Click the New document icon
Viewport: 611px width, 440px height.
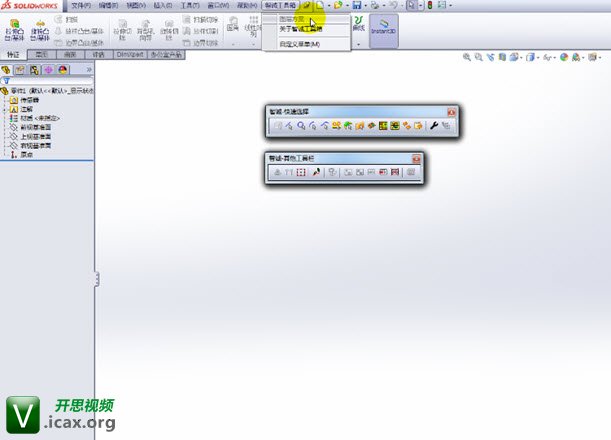320,5
